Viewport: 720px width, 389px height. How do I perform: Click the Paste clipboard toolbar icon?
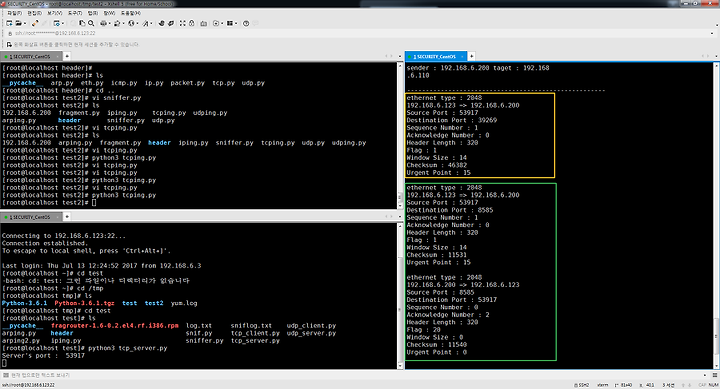[x=82, y=23]
